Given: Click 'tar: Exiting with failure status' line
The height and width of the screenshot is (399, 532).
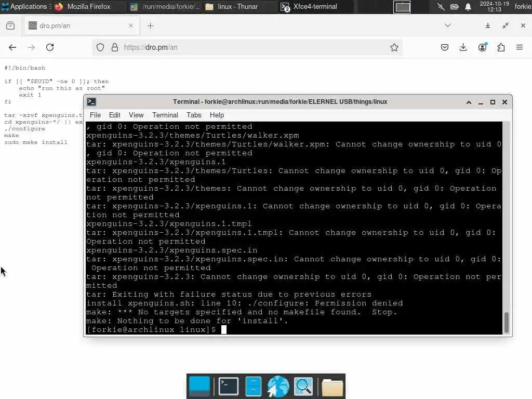Looking at the screenshot, I should point(229,294).
